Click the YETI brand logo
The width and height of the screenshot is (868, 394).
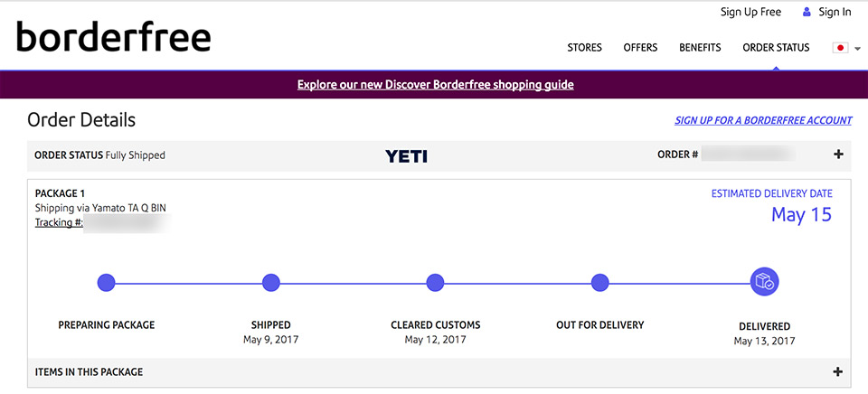click(x=406, y=155)
